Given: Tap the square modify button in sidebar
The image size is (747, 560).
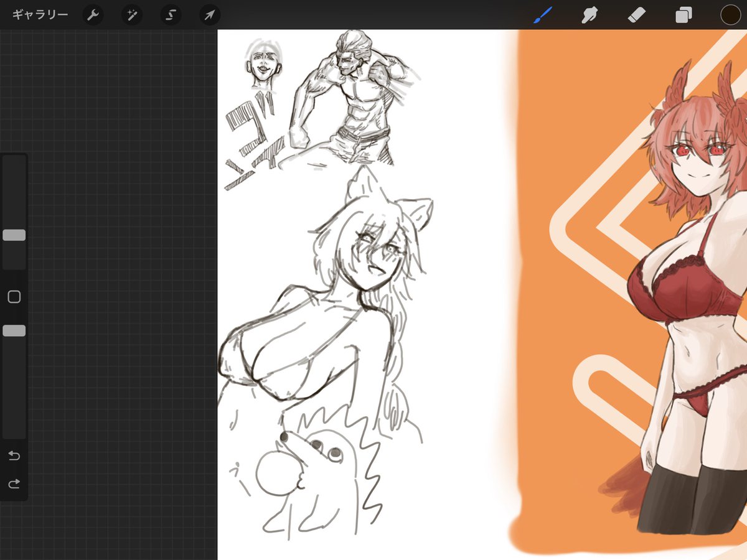Looking at the screenshot, I should [14, 297].
